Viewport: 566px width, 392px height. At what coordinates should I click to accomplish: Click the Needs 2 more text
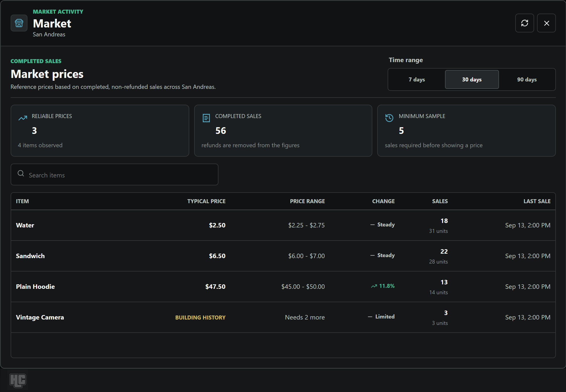tap(305, 317)
